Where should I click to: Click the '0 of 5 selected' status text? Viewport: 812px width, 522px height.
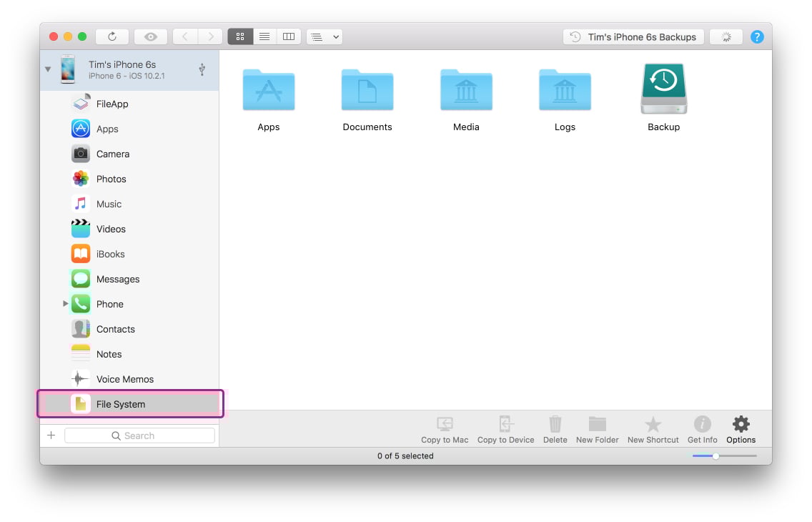point(405,456)
